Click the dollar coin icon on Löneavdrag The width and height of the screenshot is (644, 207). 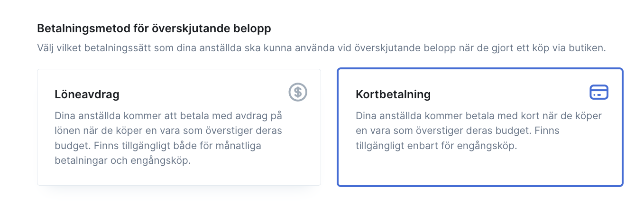click(298, 92)
